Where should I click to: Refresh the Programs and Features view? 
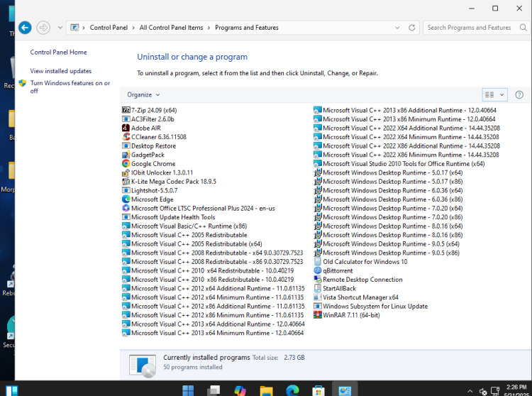(x=411, y=28)
